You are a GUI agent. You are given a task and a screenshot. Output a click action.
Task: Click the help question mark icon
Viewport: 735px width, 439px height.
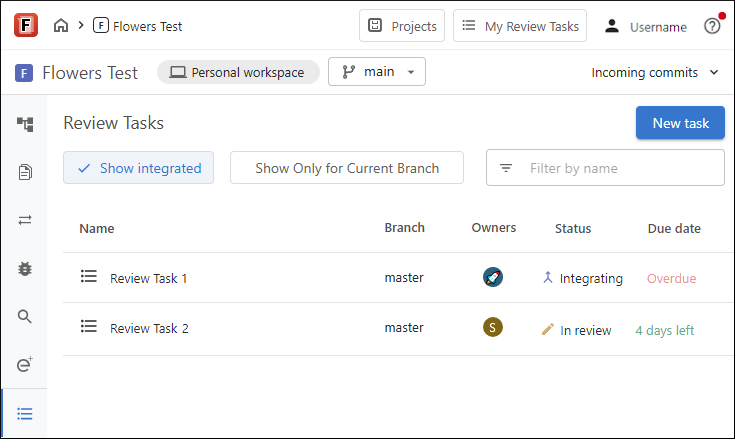(x=712, y=27)
